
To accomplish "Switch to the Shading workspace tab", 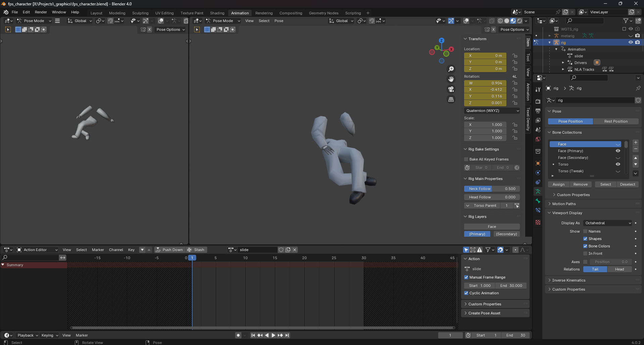I will tap(217, 13).
